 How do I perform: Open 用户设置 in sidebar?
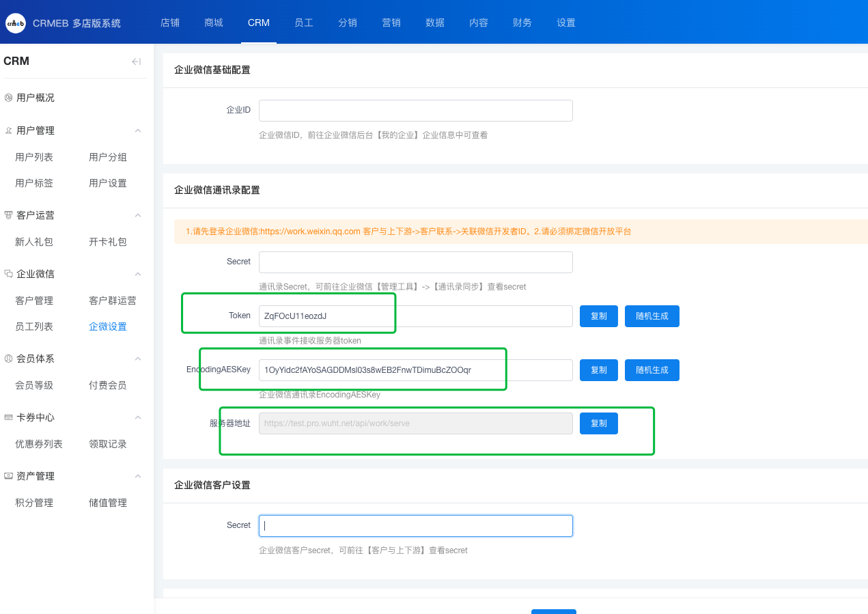click(x=108, y=183)
